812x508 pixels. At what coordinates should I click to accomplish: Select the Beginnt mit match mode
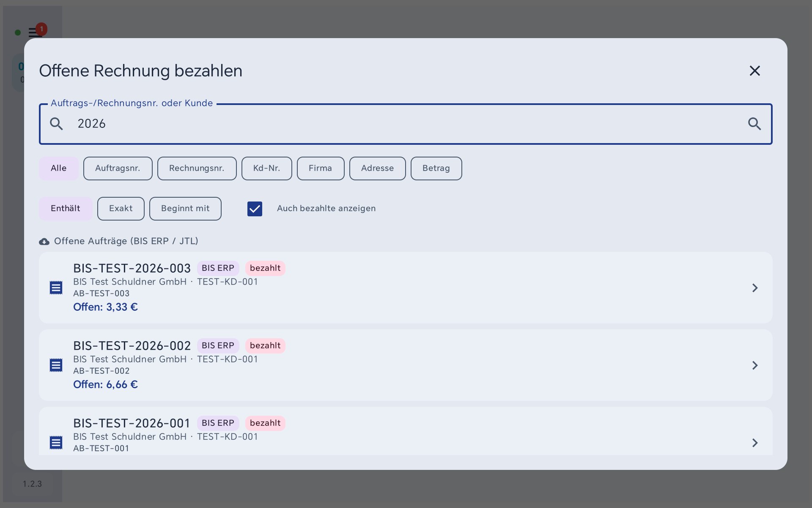pos(185,209)
